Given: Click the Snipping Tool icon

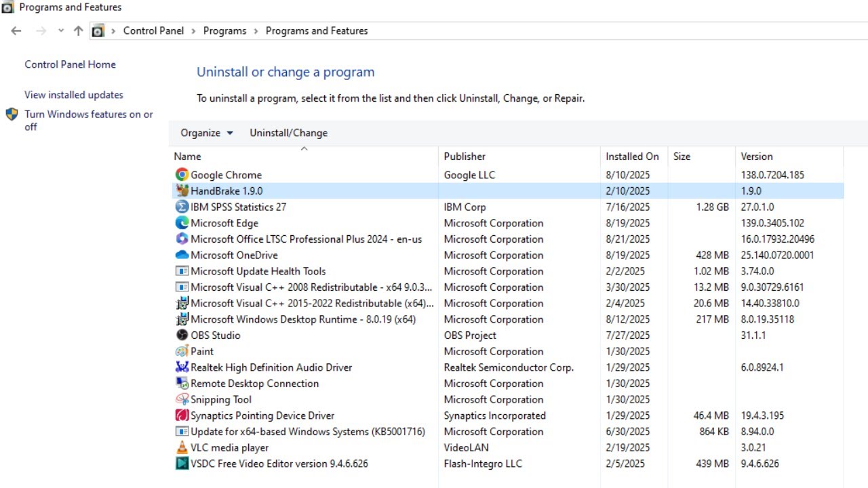Looking at the screenshot, I should (182, 400).
